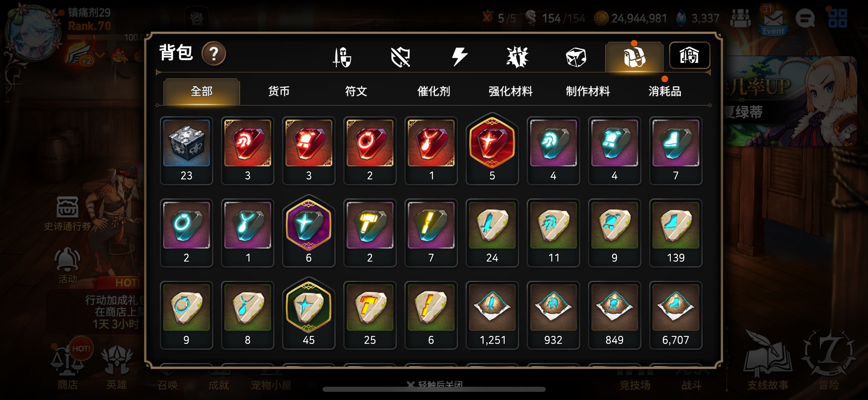Open the warehouse storage icon
The height and width of the screenshot is (400, 868).
689,56
